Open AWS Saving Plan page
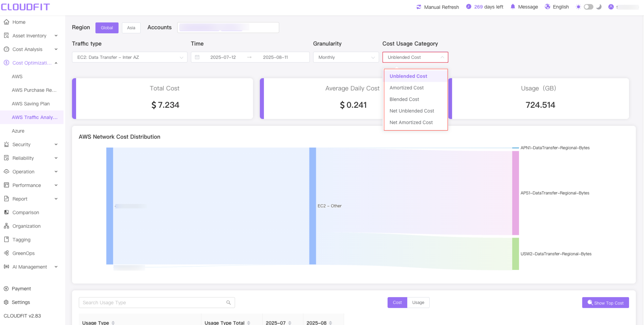 (x=32, y=104)
